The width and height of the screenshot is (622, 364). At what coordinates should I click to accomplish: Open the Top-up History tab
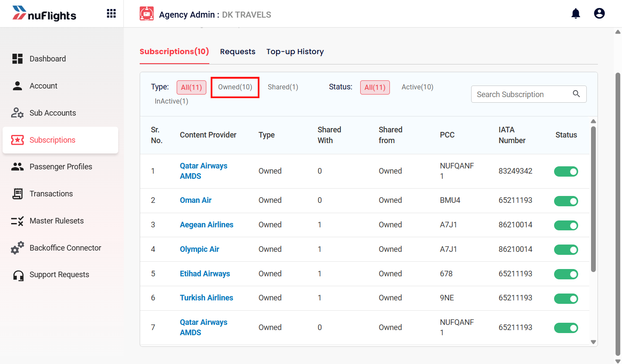pos(295,52)
